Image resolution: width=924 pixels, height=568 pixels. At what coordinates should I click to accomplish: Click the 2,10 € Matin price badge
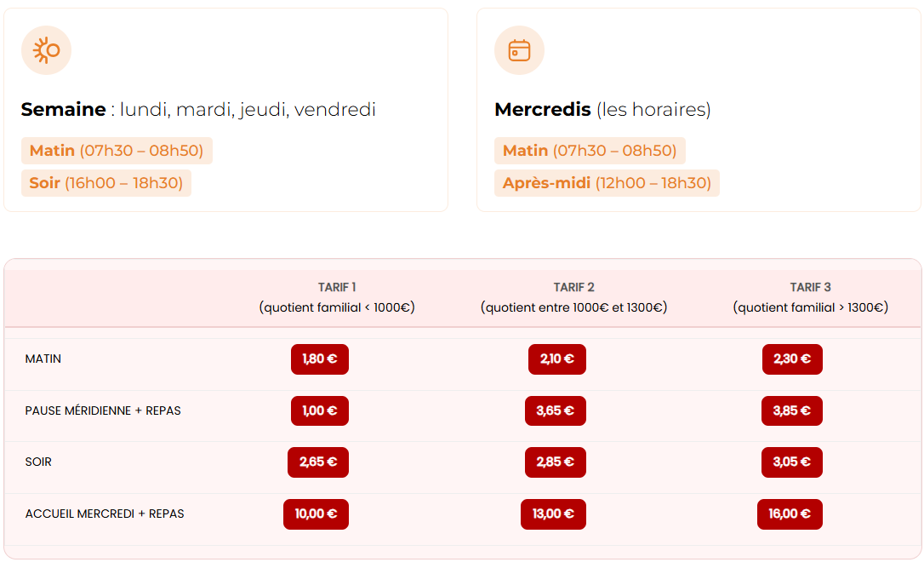click(x=557, y=359)
